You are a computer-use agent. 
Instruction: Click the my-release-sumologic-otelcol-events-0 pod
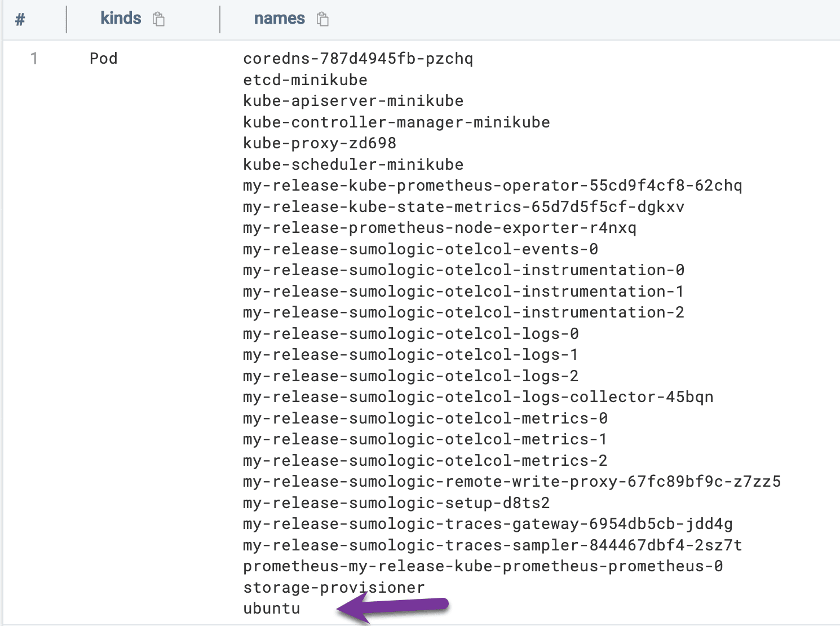point(419,249)
